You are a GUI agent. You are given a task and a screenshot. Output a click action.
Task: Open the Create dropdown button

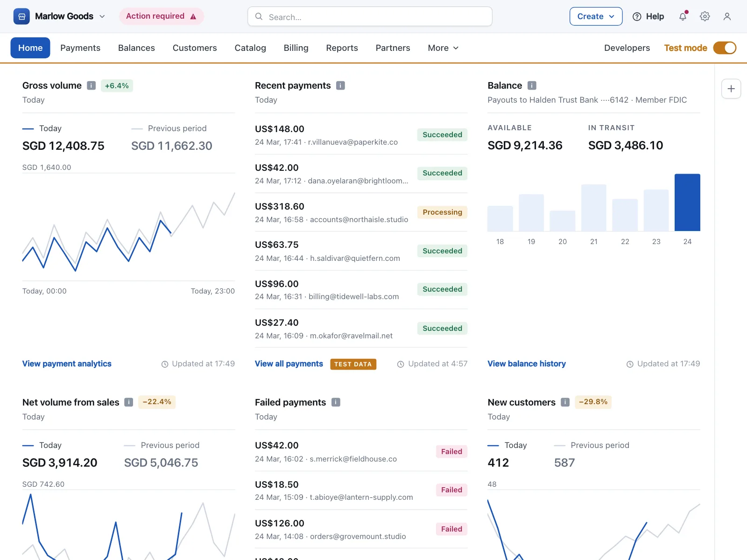tap(596, 16)
